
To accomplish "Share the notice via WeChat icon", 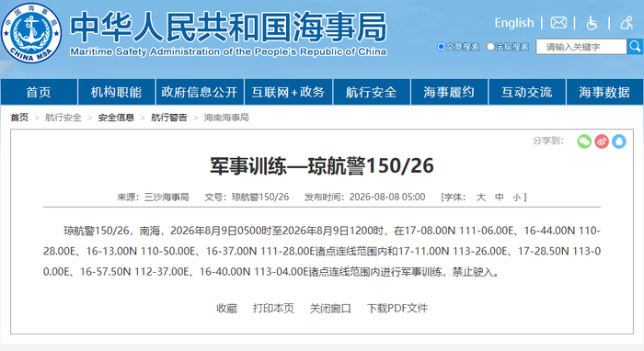I will [x=584, y=142].
